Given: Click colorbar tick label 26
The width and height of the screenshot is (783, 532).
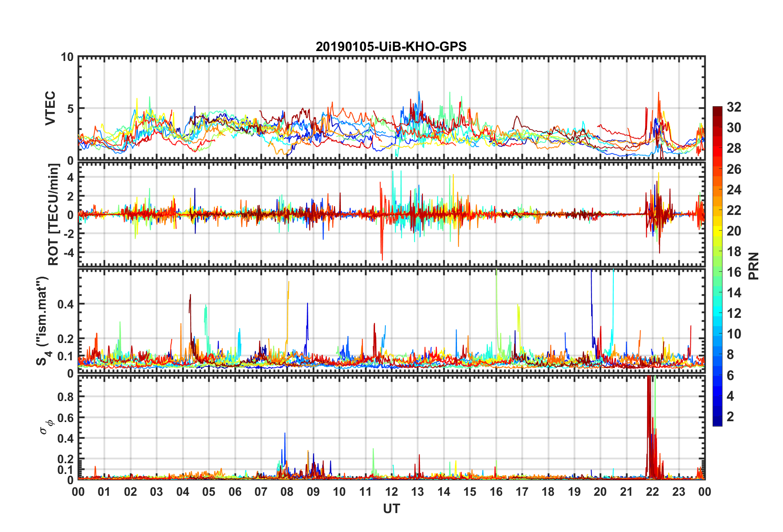Looking at the screenshot, I should pos(734,169).
